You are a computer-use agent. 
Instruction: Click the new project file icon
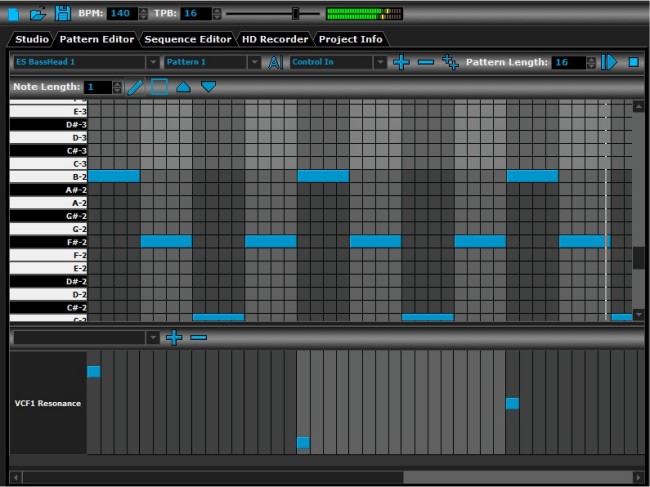point(14,14)
